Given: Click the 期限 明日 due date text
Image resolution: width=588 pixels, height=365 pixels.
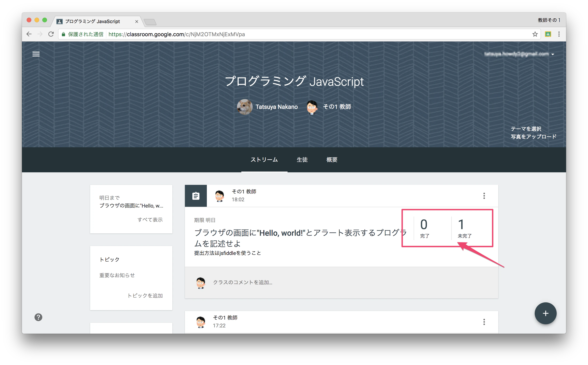Looking at the screenshot, I should click(204, 220).
